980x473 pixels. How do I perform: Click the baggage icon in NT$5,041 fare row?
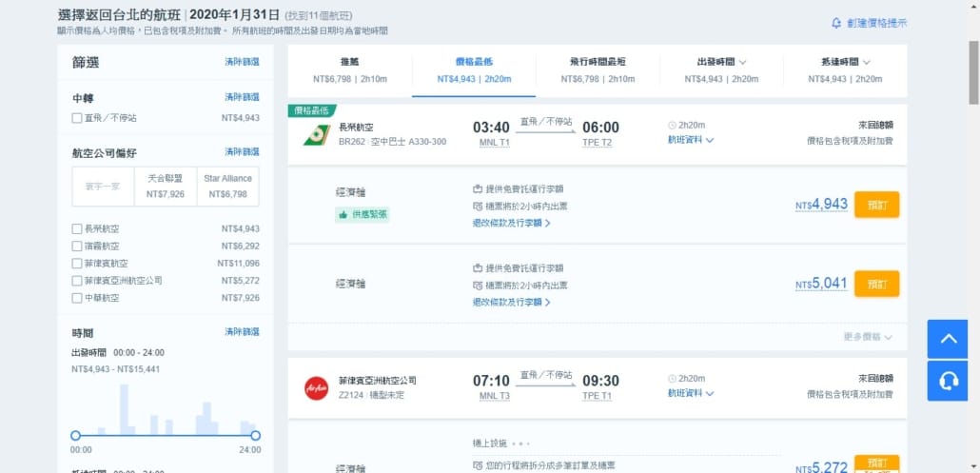479,268
